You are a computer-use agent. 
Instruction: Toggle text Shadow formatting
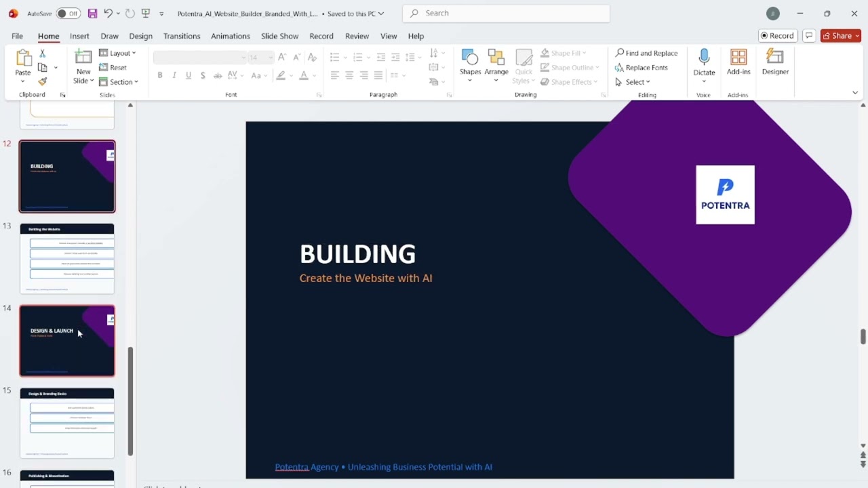tap(203, 75)
